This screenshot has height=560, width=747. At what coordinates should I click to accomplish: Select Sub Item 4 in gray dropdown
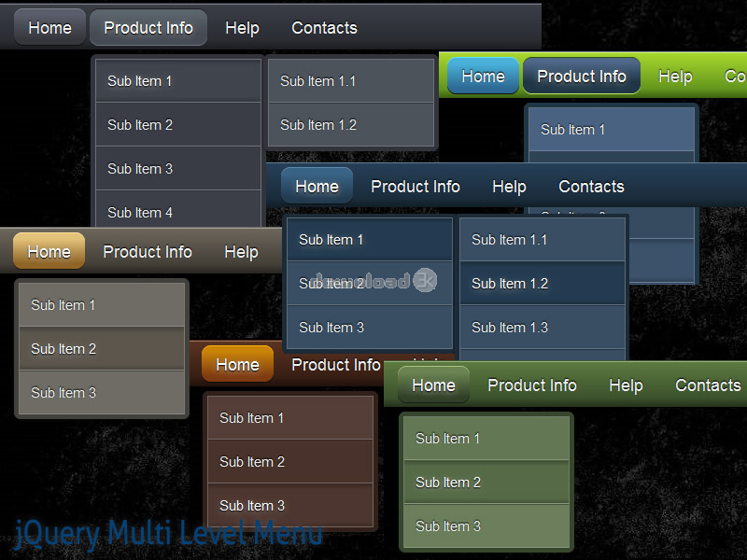pos(178,209)
